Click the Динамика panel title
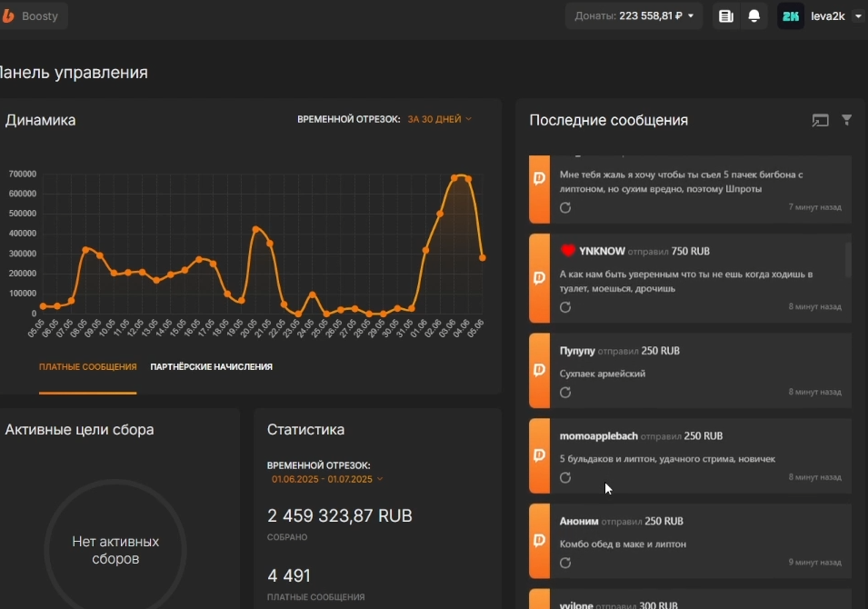This screenshot has width=868, height=609. [40, 120]
